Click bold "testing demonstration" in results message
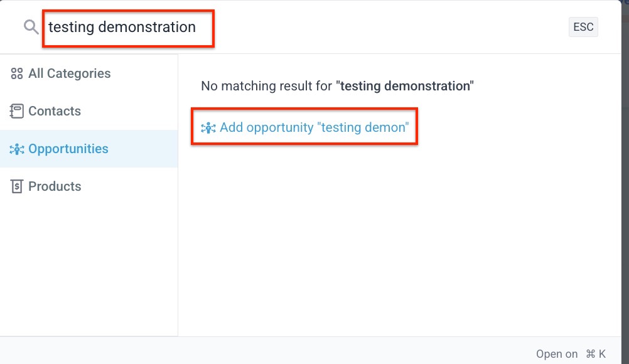 coord(406,86)
